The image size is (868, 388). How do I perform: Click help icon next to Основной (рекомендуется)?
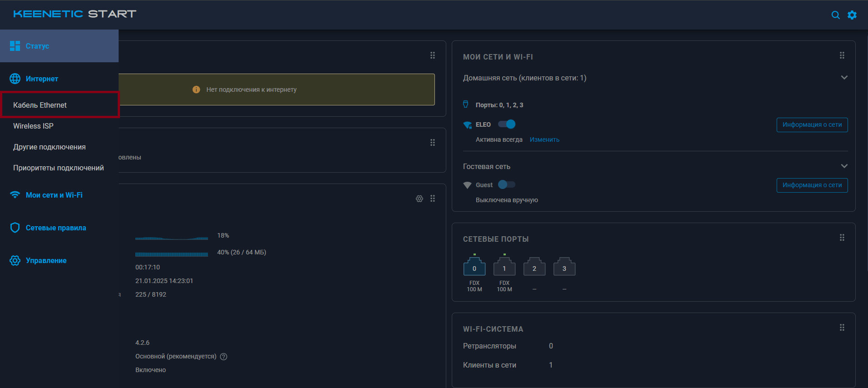pos(224,357)
